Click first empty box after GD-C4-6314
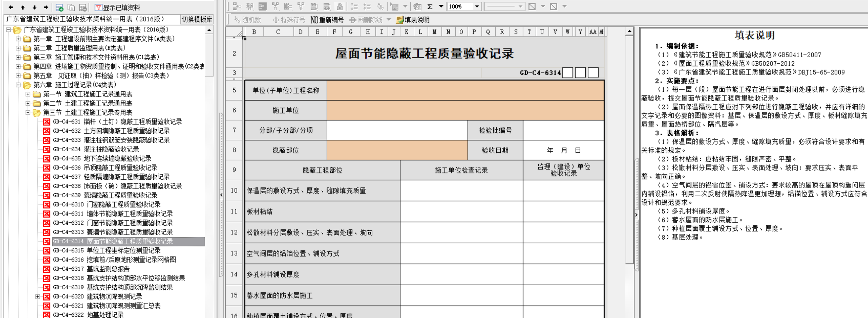The width and height of the screenshot is (868, 318). pyautogui.click(x=567, y=73)
